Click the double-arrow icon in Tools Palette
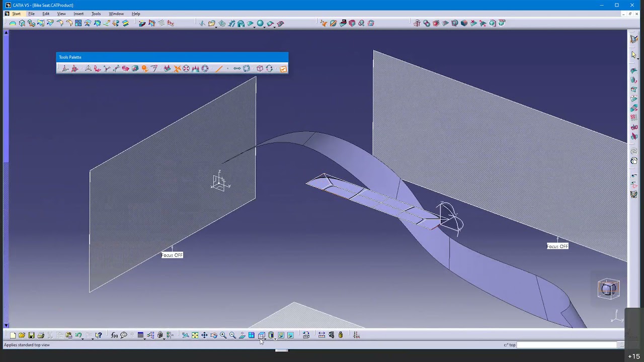 point(237,69)
